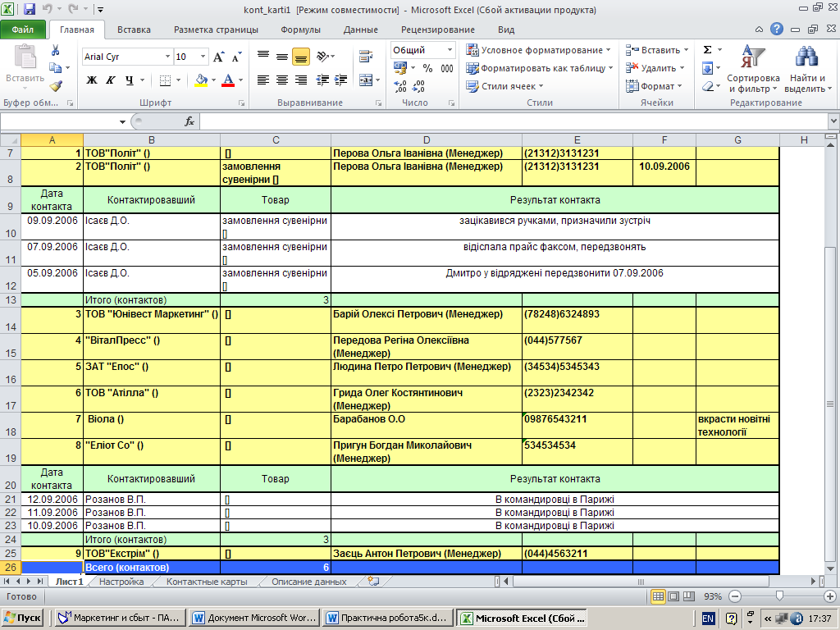Expand the formula bar
840x630 pixels.
(833, 121)
